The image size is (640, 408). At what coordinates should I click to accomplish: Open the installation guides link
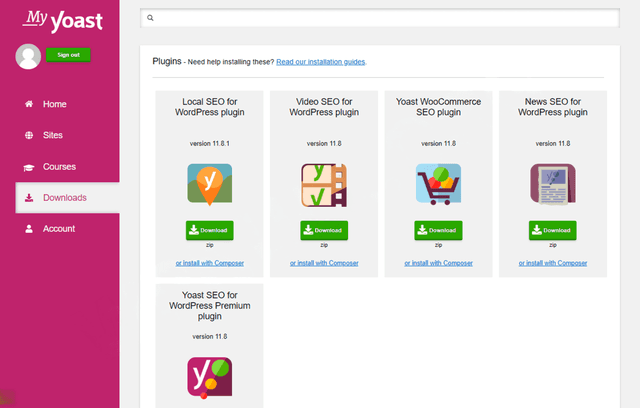tap(320, 62)
